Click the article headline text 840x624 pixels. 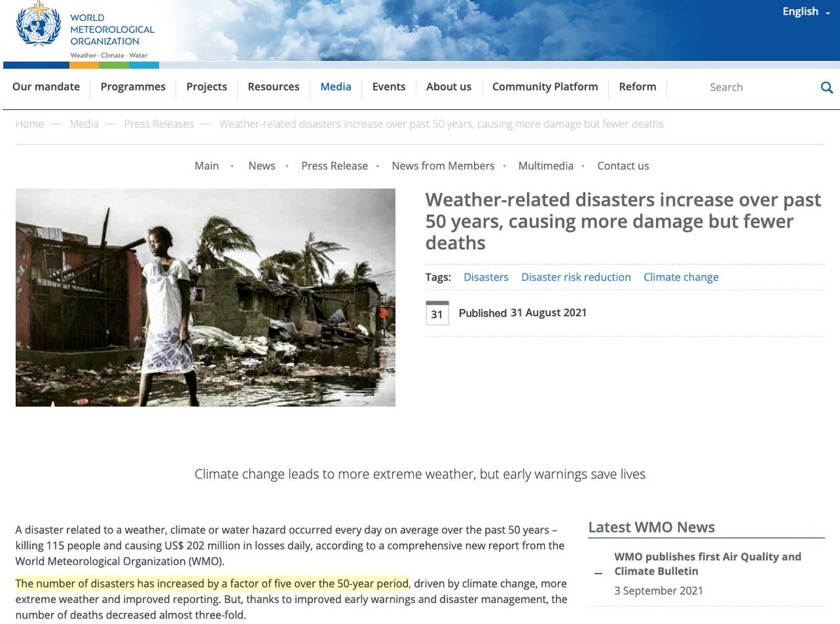point(623,221)
